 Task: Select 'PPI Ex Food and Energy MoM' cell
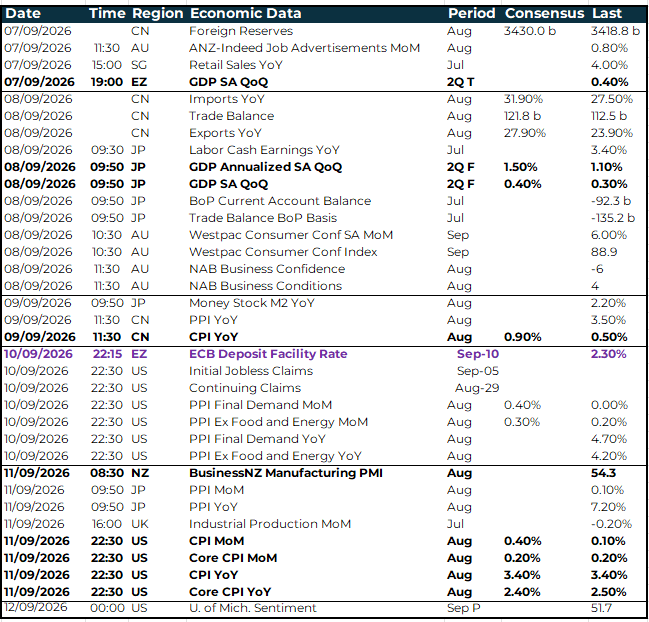coord(278,422)
